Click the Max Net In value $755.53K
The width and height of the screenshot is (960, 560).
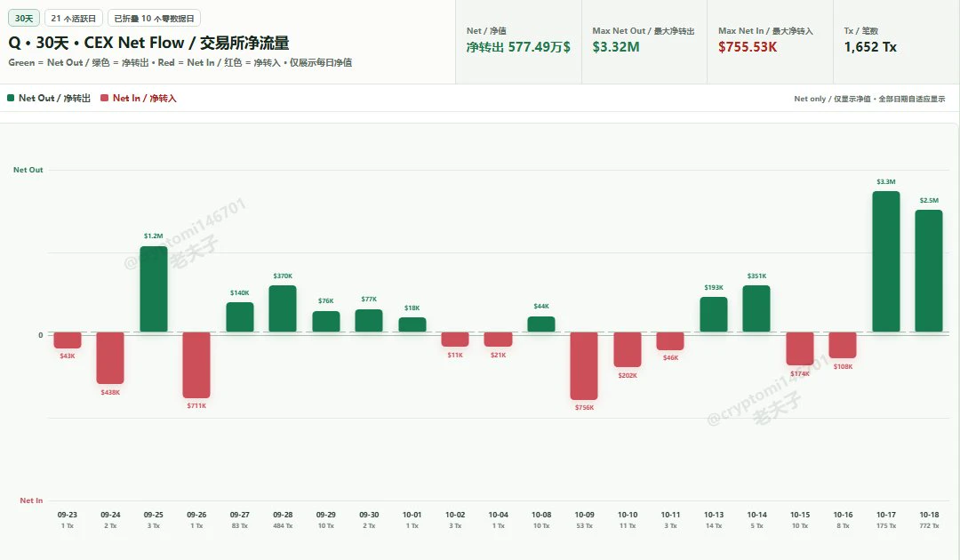pyautogui.click(x=748, y=47)
